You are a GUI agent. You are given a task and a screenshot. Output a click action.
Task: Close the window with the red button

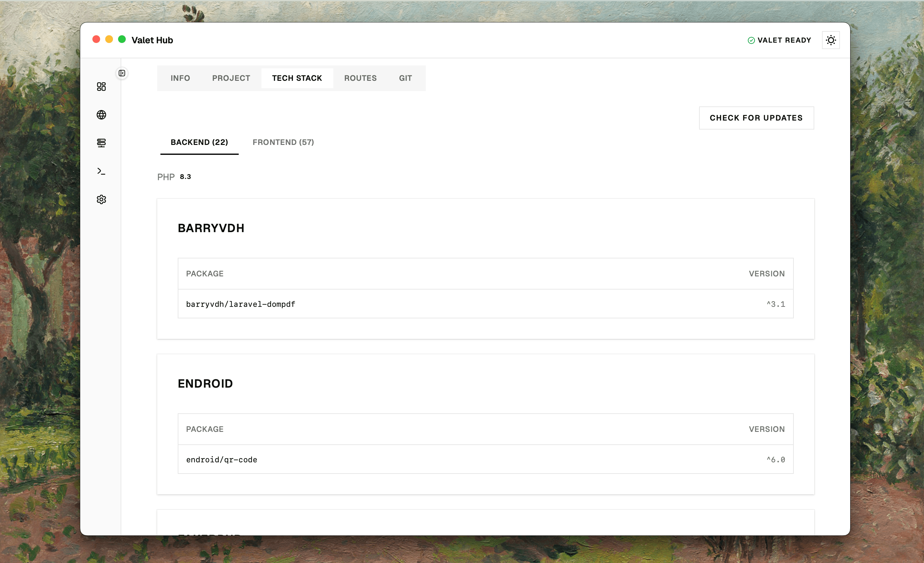(x=96, y=39)
